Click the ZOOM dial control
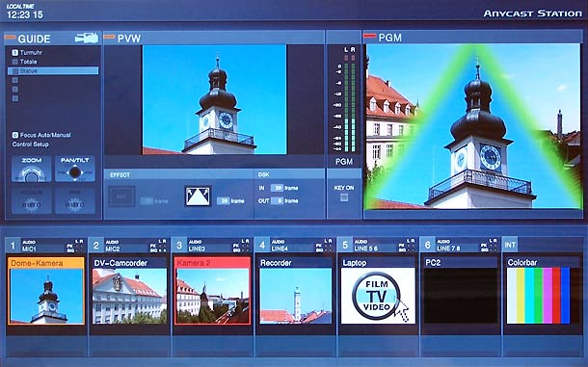 pos(32,170)
